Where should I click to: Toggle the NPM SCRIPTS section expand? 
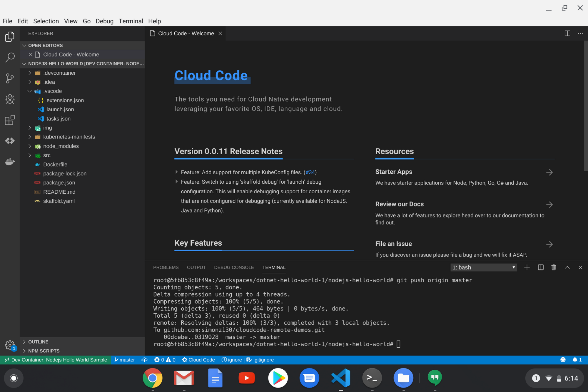tap(24, 351)
